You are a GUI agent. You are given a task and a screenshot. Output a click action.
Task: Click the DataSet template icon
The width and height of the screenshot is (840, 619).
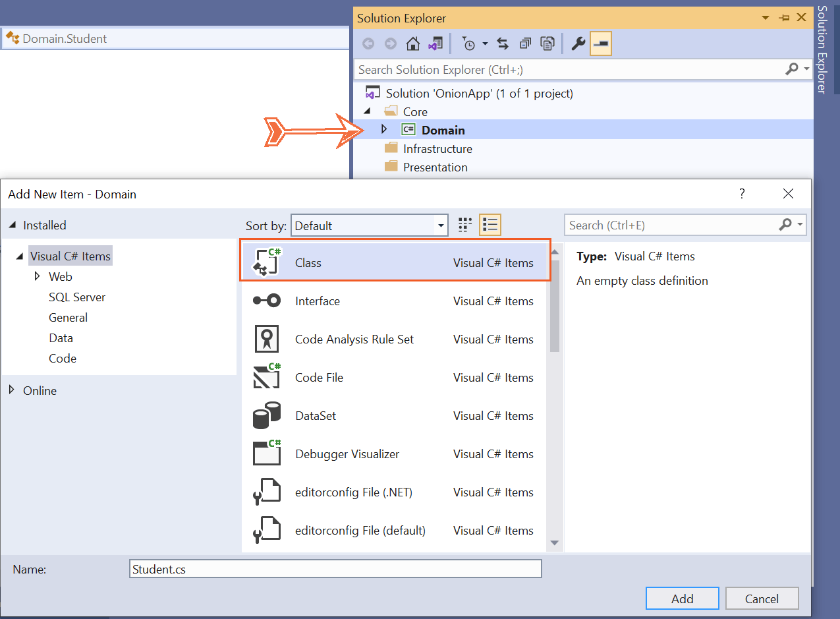coord(267,415)
